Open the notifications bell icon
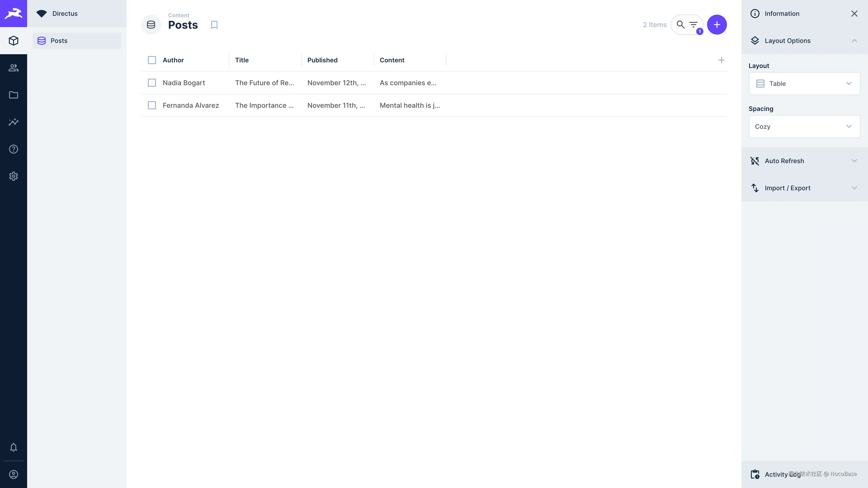The width and height of the screenshot is (868, 488). (14, 447)
